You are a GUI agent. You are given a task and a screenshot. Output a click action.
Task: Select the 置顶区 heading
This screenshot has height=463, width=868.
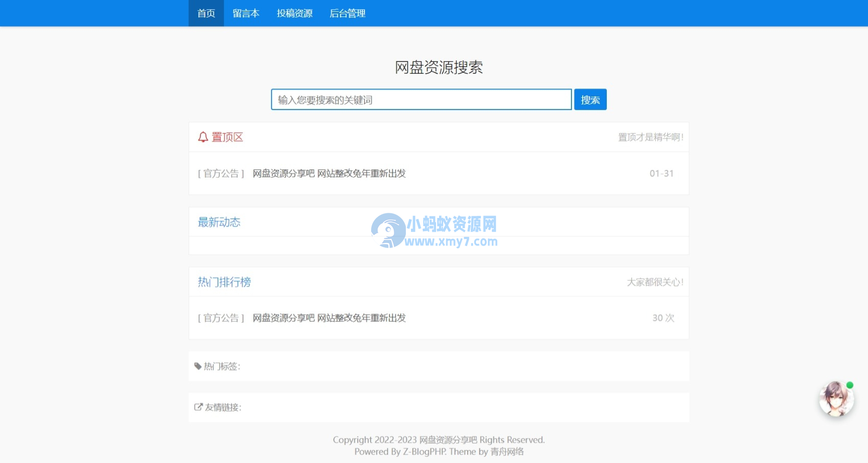(x=227, y=137)
